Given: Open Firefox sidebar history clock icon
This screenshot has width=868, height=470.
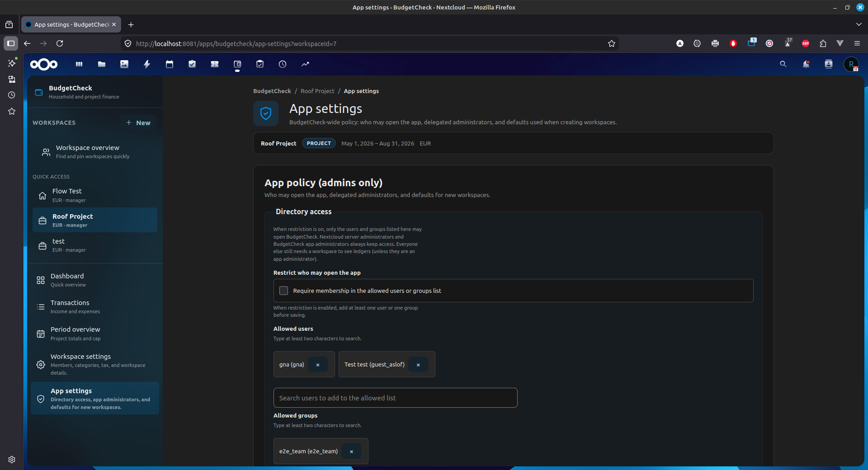Looking at the screenshot, I should coord(12,95).
